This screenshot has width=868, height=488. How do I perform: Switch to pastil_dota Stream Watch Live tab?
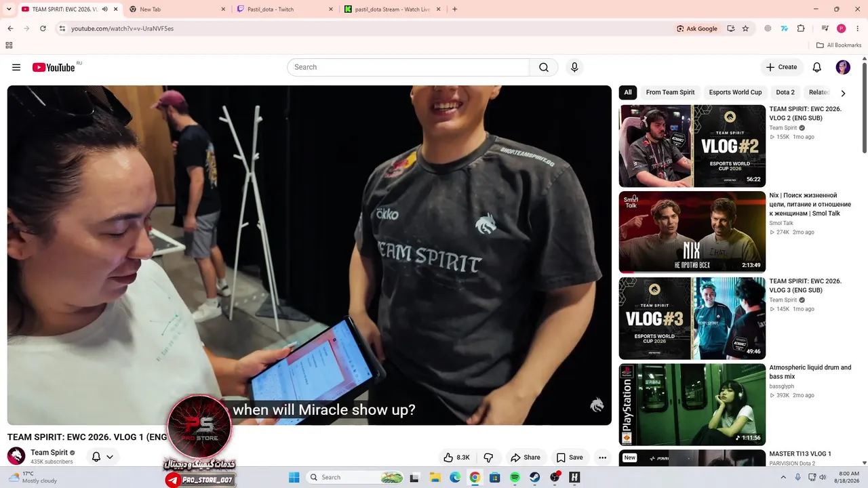pyautogui.click(x=392, y=9)
